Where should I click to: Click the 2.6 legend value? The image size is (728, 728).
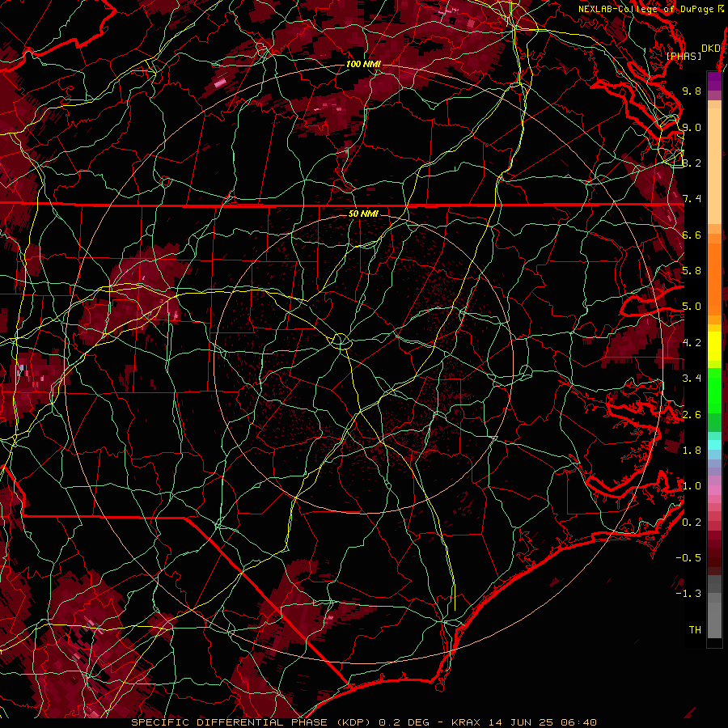coord(692,415)
